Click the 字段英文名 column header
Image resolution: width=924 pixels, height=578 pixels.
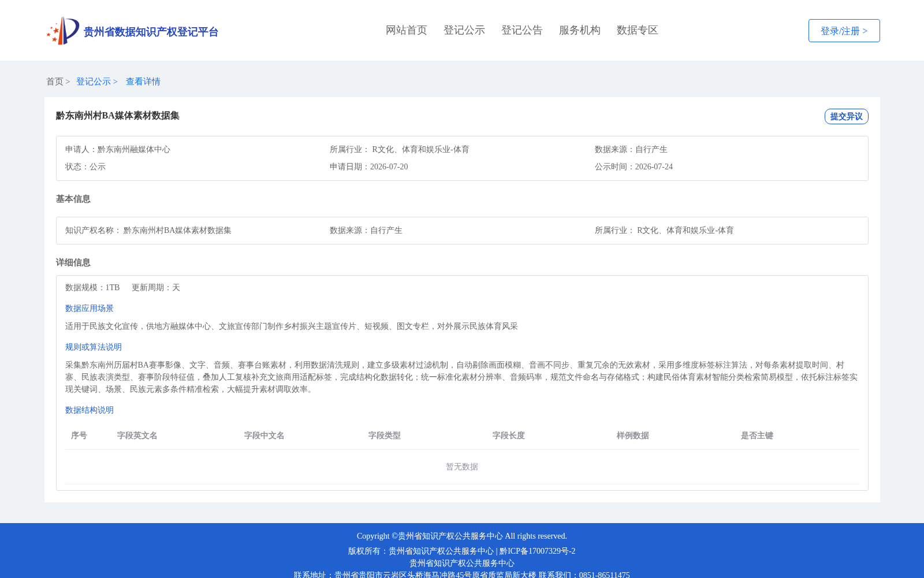(137, 435)
